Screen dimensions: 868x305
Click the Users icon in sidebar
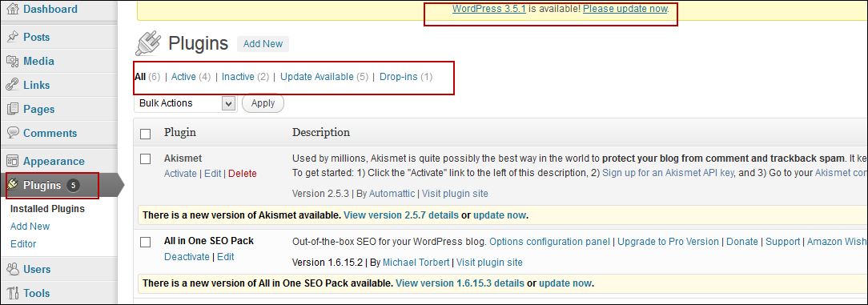tap(13, 270)
